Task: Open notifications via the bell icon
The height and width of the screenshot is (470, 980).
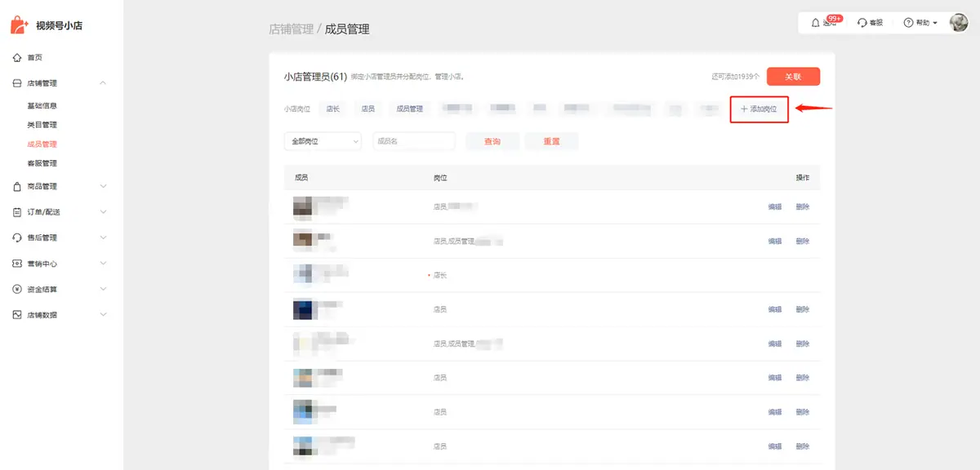Action: tap(815, 23)
